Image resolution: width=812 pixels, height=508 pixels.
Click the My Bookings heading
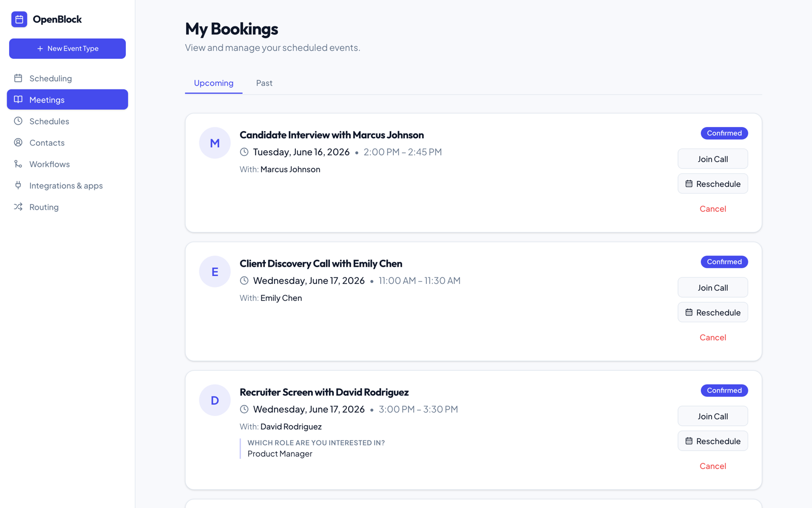(x=231, y=29)
